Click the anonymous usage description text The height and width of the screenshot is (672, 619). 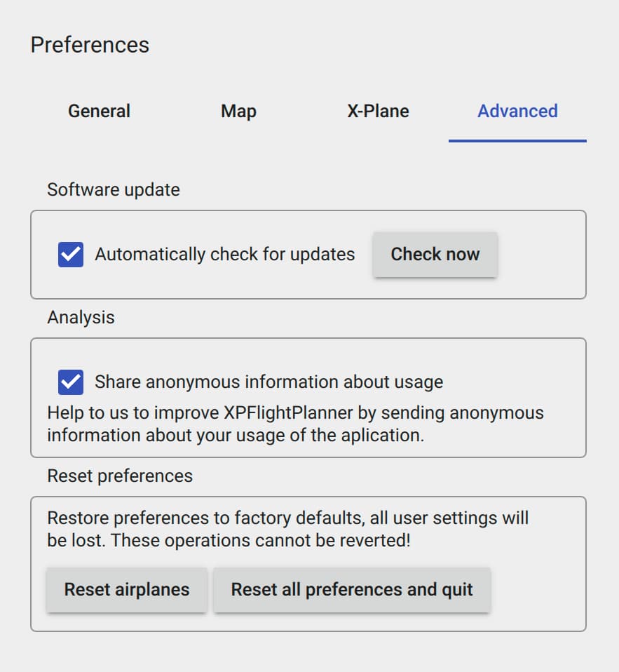tap(294, 424)
